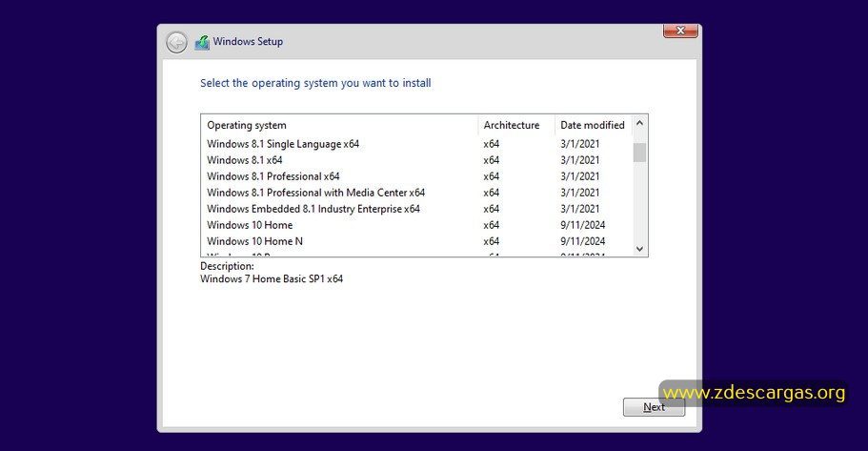Click the Architecture column header
The image size is (868, 451).
515,125
